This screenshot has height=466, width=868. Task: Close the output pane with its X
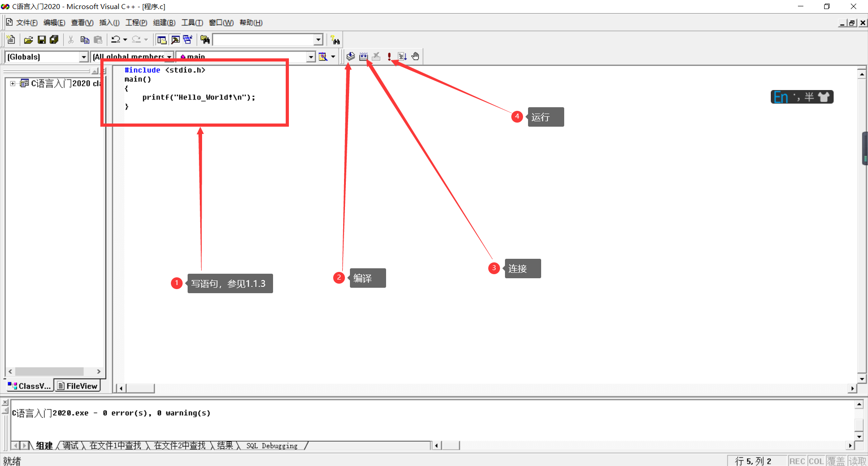[x=5, y=402]
